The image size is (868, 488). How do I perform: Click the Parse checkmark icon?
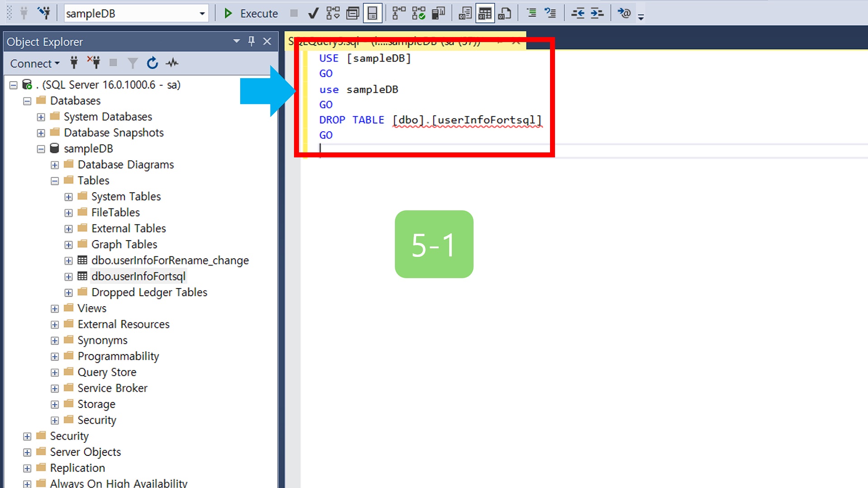click(x=313, y=14)
